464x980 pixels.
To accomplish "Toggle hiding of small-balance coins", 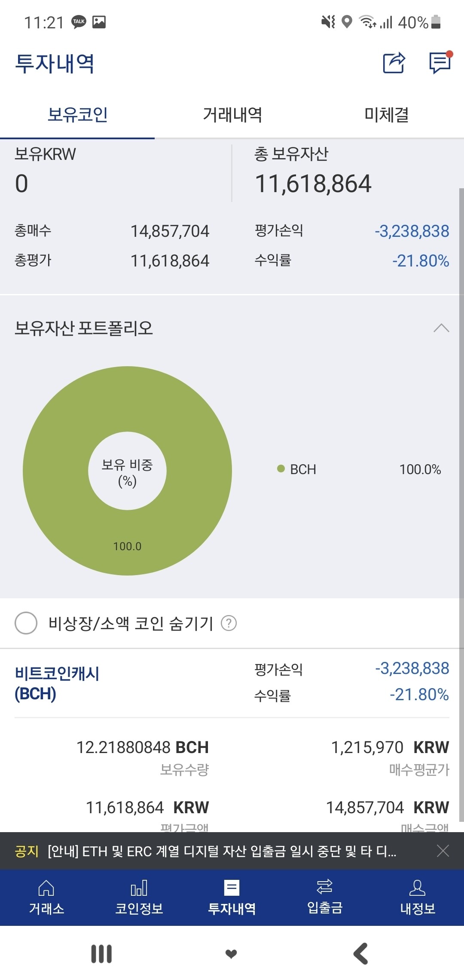I will click(x=27, y=623).
